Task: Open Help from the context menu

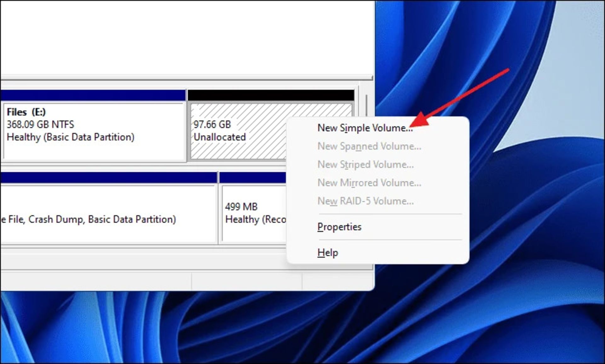Action: click(x=328, y=253)
